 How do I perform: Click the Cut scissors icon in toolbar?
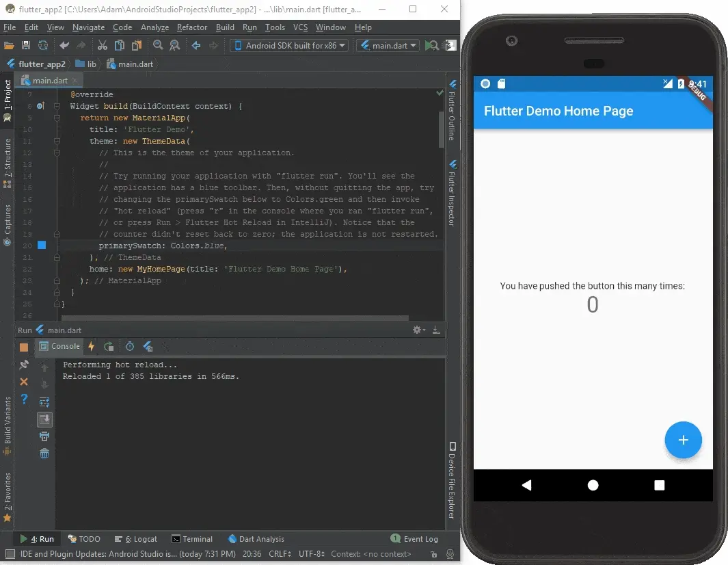[x=102, y=46]
